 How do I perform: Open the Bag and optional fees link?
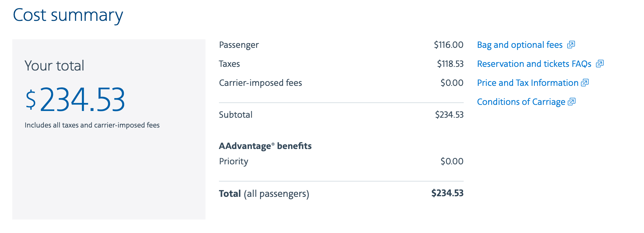(519, 45)
